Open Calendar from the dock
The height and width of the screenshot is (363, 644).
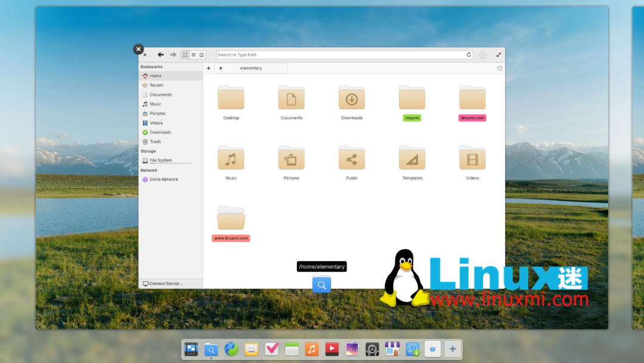(x=292, y=349)
